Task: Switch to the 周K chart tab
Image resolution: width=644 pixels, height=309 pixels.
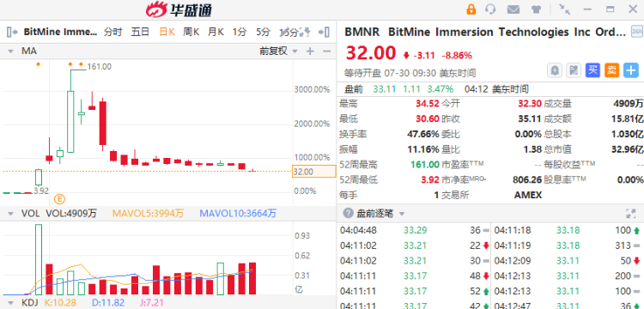Action: [x=191, y=32]
